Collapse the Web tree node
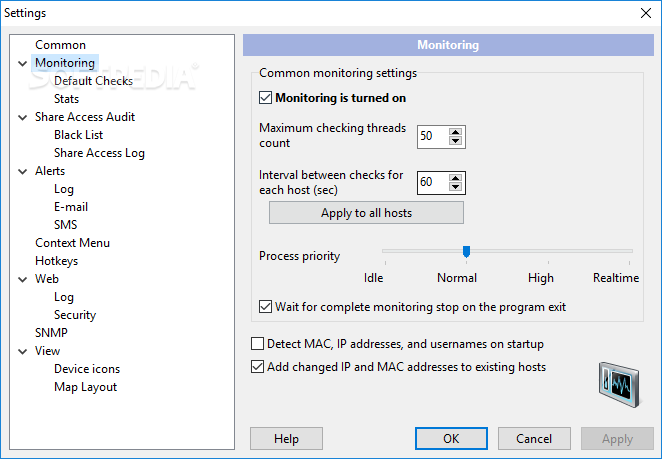 (22, 280)
